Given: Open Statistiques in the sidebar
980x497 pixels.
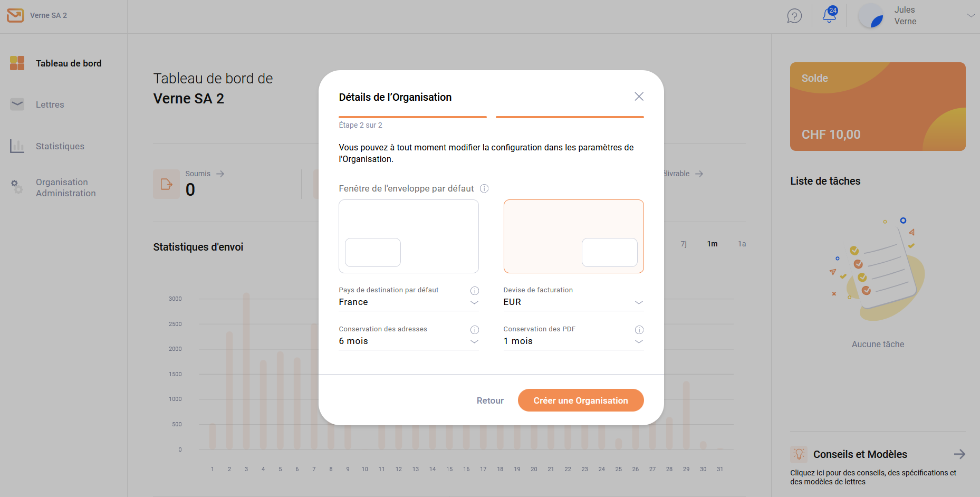Looking at the screenshot, I should [60, 146].
